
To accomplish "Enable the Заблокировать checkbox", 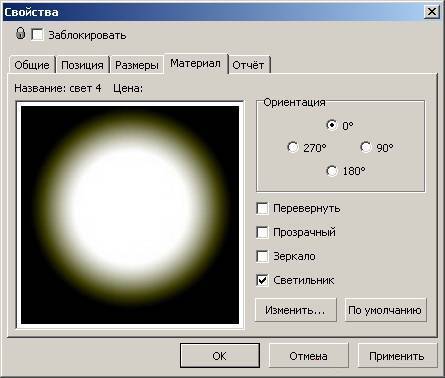I will pyautogui.click(x=37, y=35).
